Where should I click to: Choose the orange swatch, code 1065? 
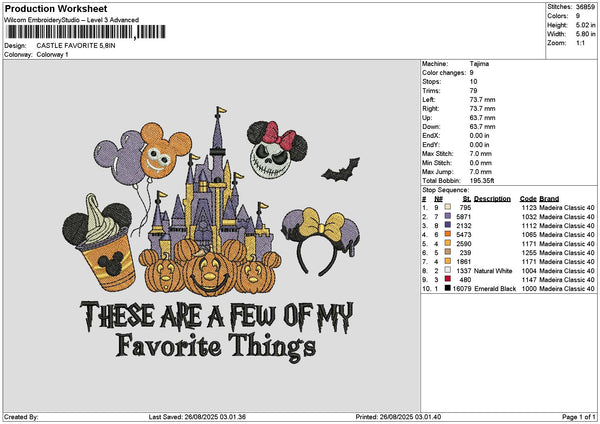tap(448, 234)
